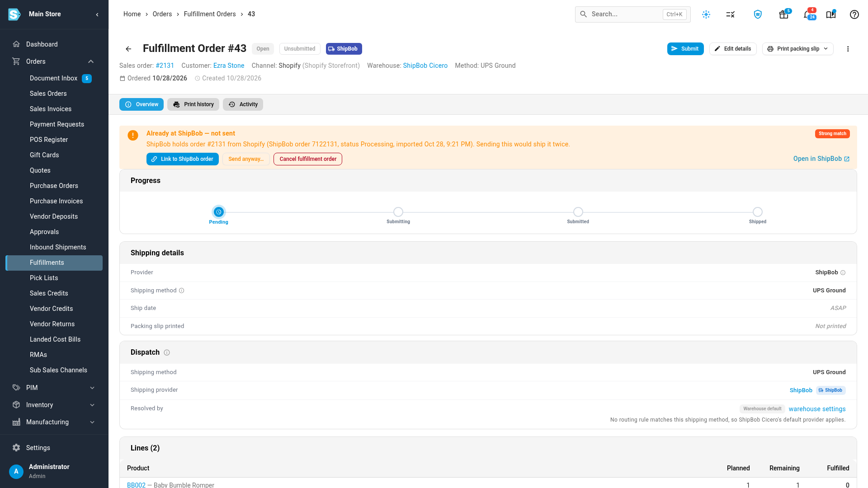Click the Pending progress step marker
The image size is (868, 488).
pyautogui.click(x=219, y=212)
